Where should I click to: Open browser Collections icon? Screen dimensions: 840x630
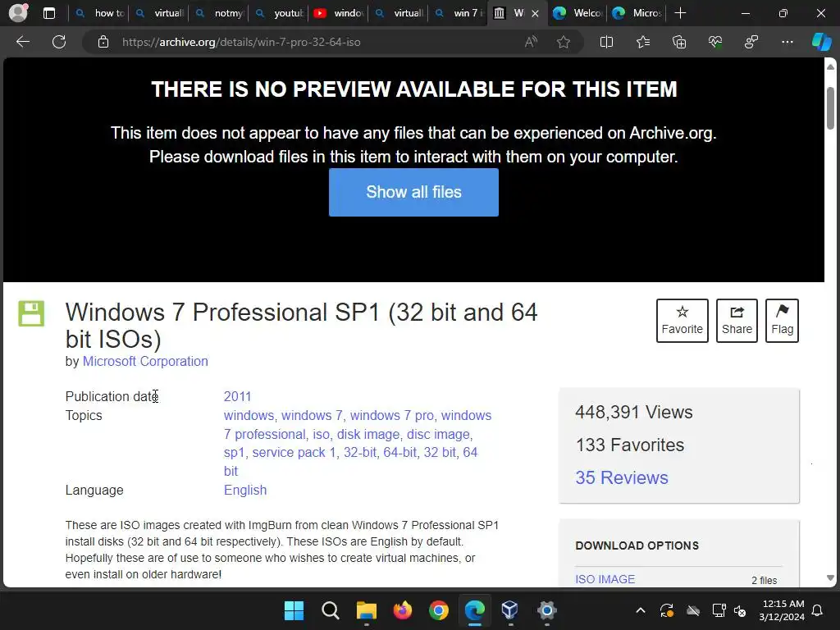(x=678, y=42)
